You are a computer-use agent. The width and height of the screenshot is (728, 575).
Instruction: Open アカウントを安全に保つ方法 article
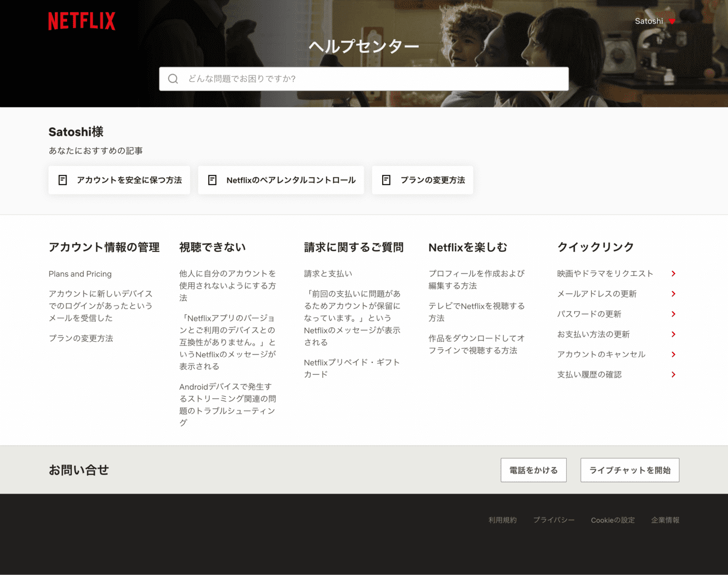(x=119, y=180)
